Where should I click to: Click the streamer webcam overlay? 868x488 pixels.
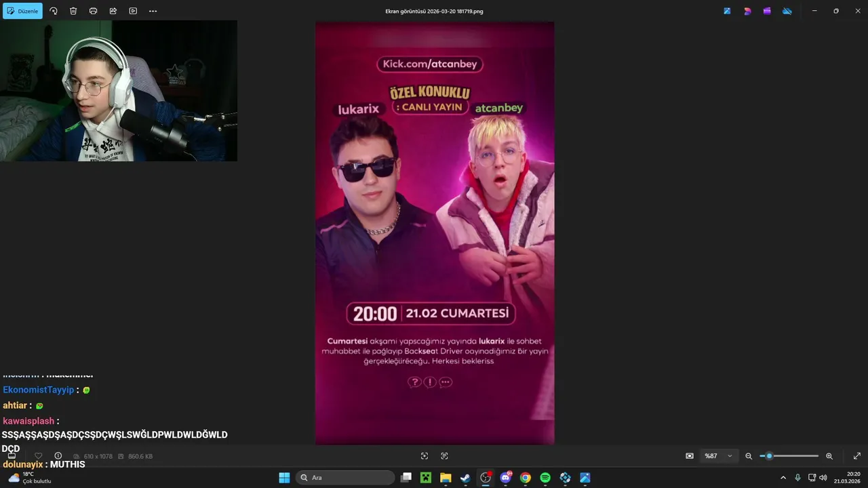tap(119, 91)
